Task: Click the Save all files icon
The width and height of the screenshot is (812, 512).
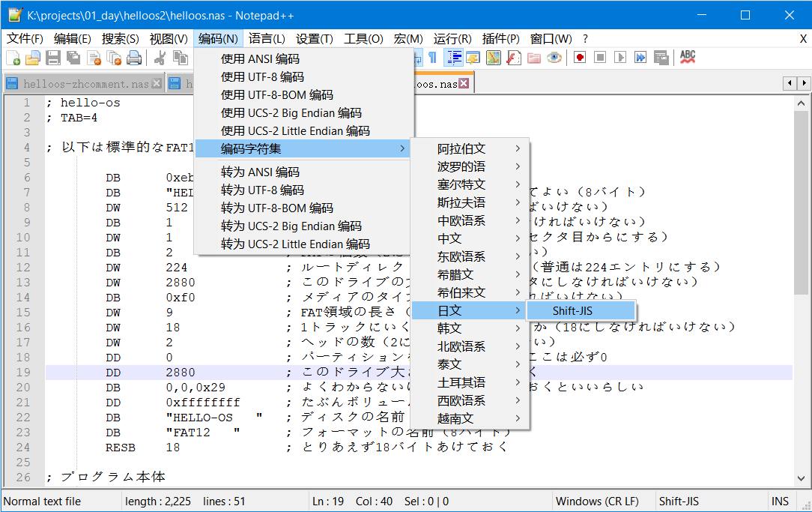Action: 73,58
